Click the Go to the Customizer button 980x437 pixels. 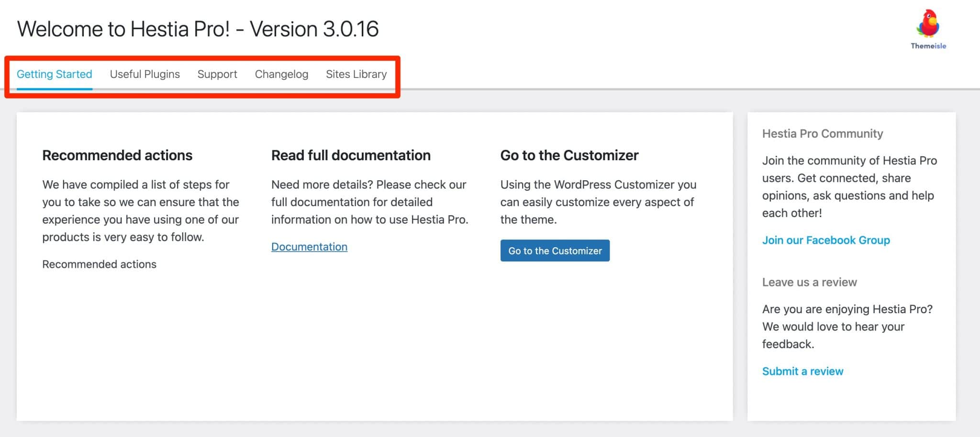(x=555, y=251)
